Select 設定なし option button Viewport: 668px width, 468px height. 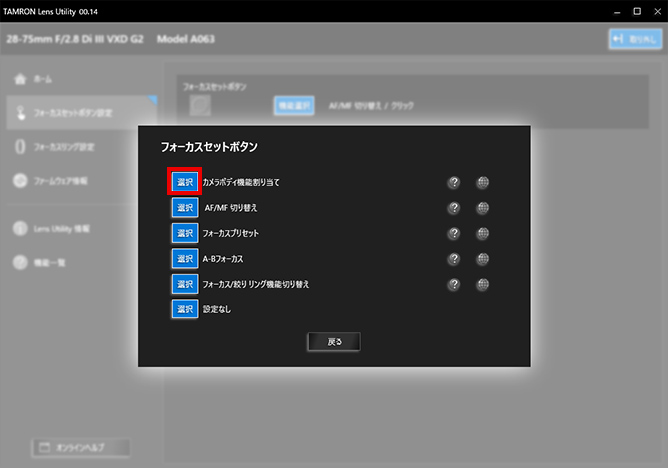tap(185, 309)
